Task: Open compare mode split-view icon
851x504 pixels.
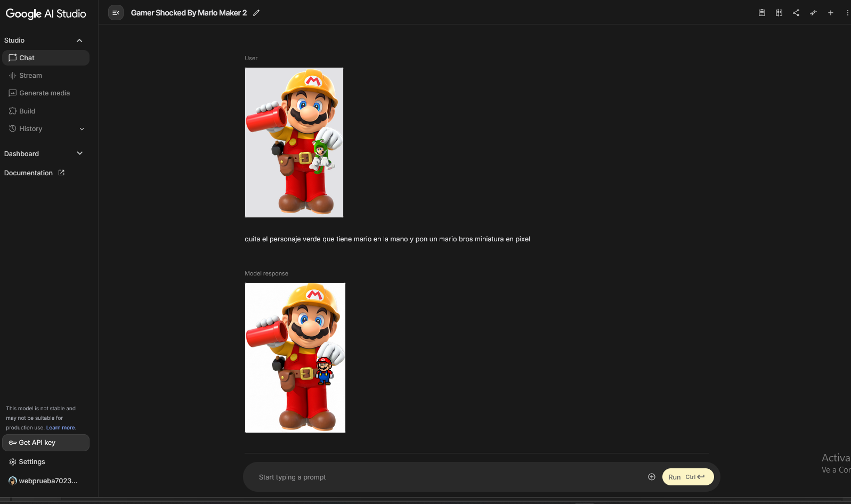Action: point(779,13)
